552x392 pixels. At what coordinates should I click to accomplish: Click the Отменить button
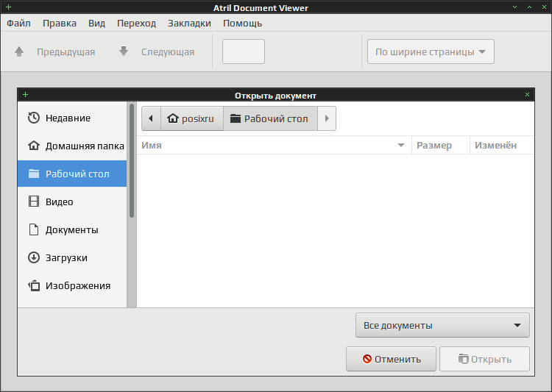[x=391, y=359]
